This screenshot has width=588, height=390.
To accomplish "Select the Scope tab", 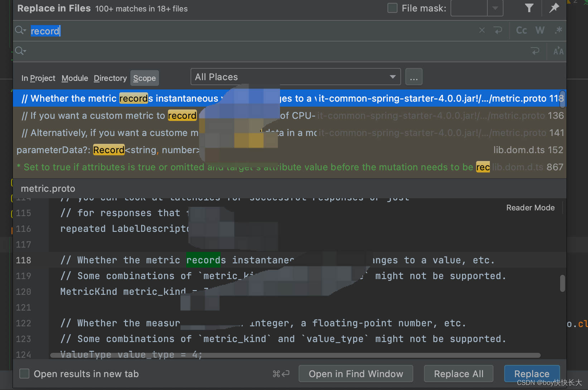I will pyautogui.click(x=144, y=78).
